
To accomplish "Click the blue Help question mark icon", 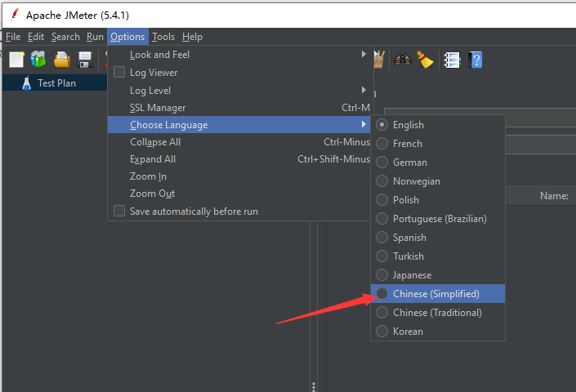I will point(476,60).
